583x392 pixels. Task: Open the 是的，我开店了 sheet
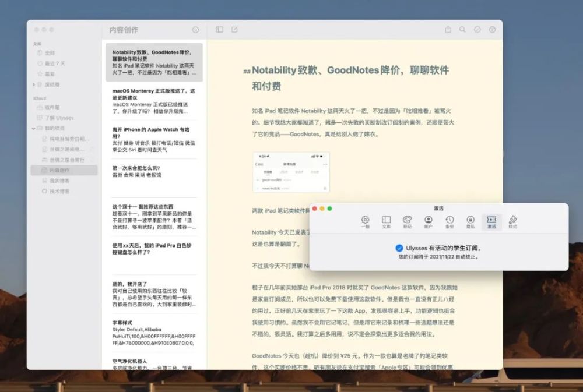(x=154, y=294)
